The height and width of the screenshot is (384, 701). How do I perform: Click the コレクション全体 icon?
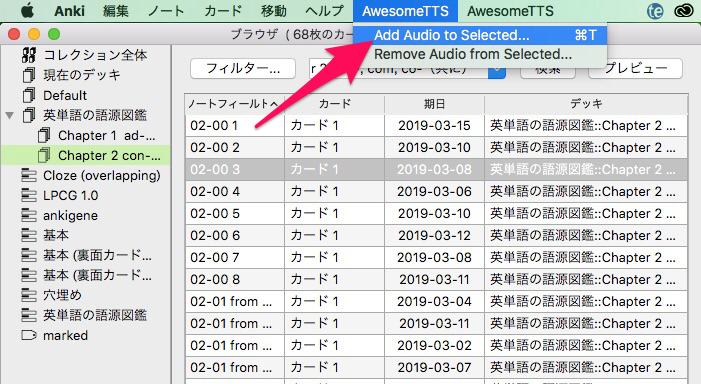click(x=29, y=55)
